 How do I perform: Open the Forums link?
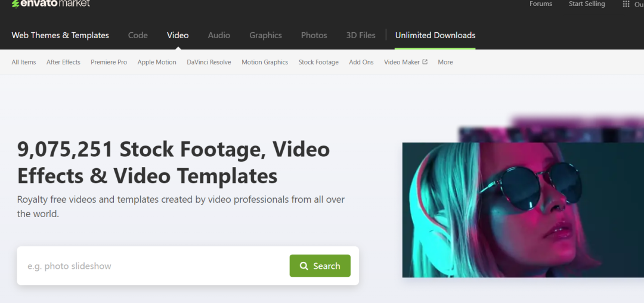pyautogui.click(x=540, y=4)
